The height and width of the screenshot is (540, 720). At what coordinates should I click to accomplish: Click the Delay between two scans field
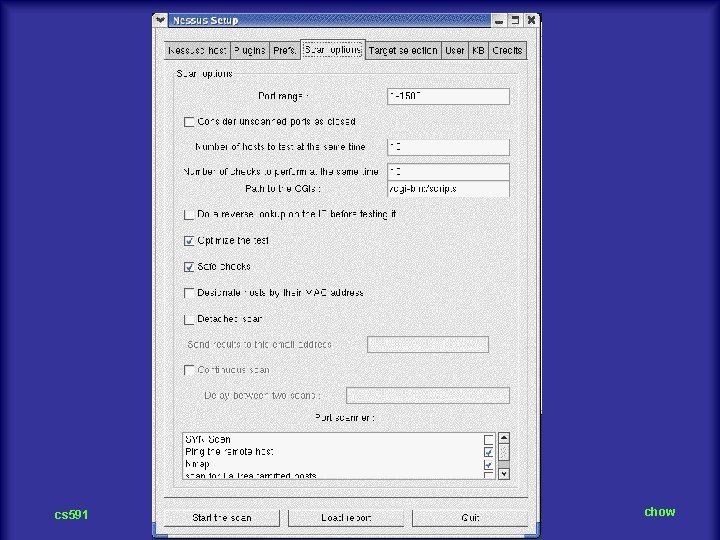[x=428, y=395]
